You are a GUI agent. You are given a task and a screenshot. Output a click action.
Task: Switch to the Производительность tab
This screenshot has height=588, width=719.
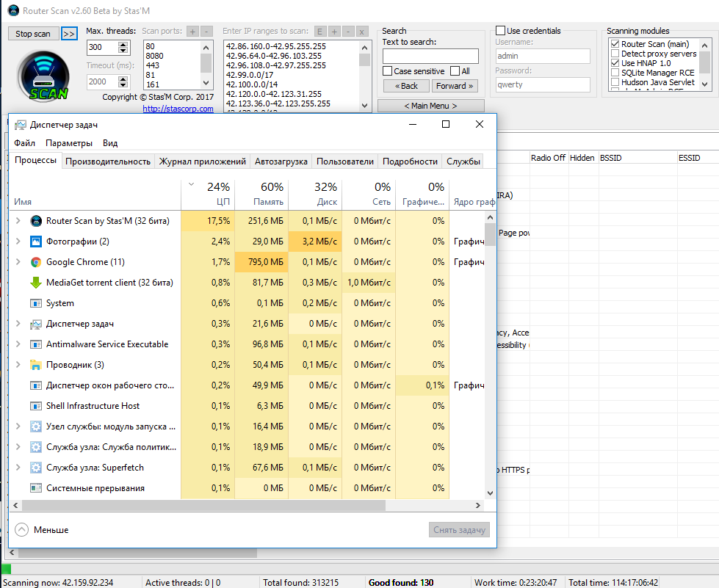[108, 161]
